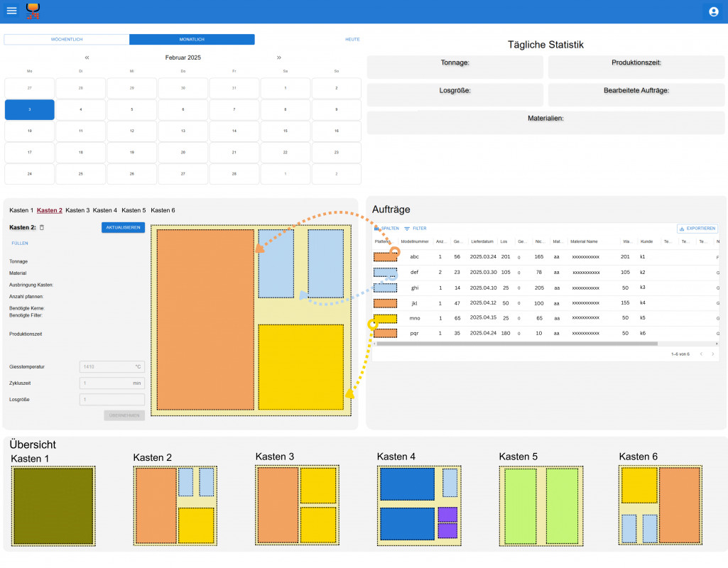Click the Aktualisieren button
Screen dimensions: 728x568
pos(123,227)
